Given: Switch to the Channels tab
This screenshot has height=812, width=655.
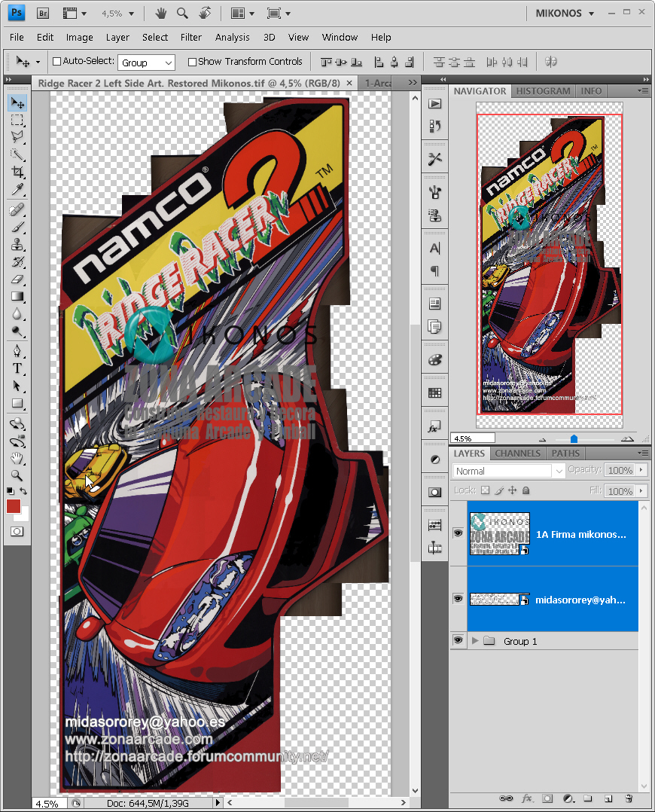Looking at the screenshot, I should click(517, 453).
